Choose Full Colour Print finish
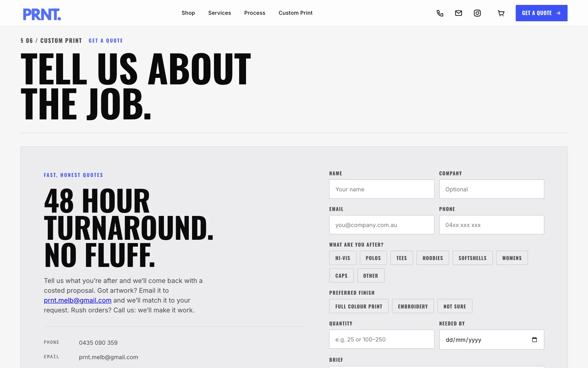588x368 pixels. tap(359, 306)
